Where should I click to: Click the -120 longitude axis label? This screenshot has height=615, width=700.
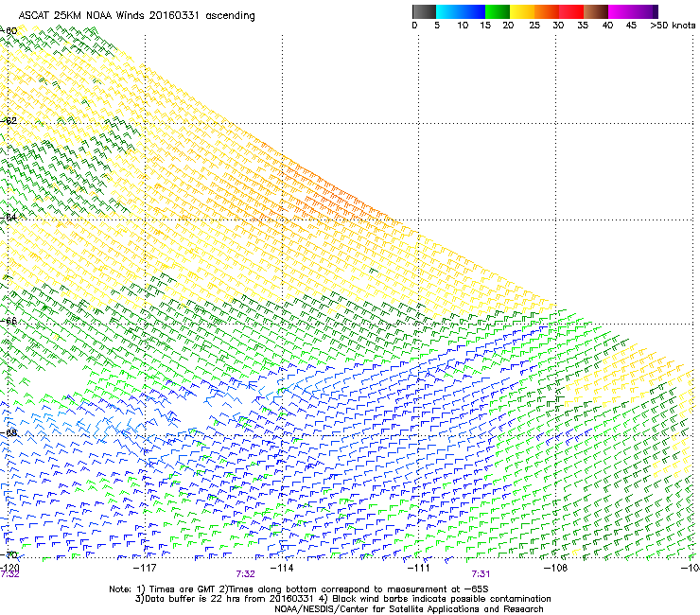[x=9, y=567]
